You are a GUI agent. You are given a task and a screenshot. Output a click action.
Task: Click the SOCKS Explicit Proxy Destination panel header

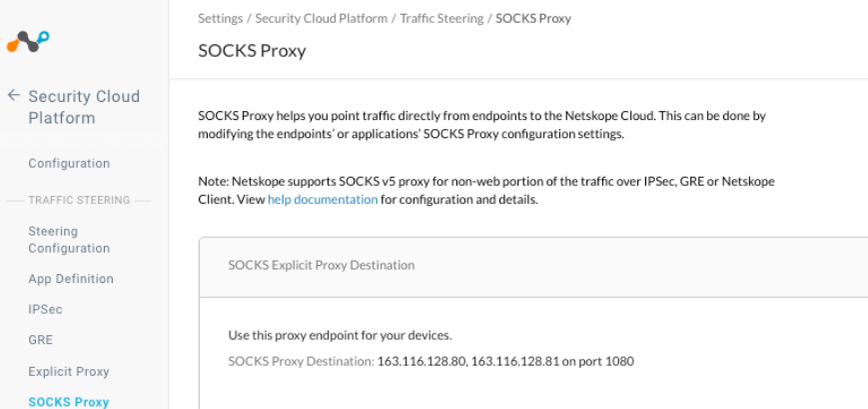pos(322,266)
